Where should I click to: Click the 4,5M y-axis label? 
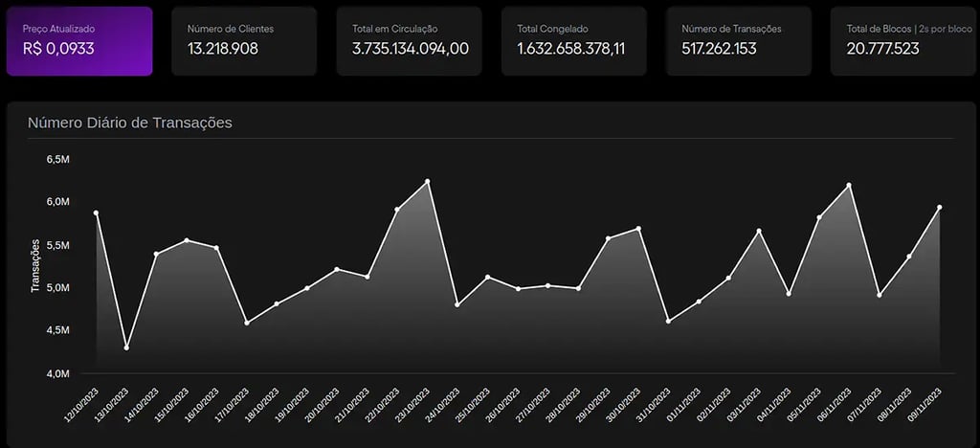[x=57, y=330]
